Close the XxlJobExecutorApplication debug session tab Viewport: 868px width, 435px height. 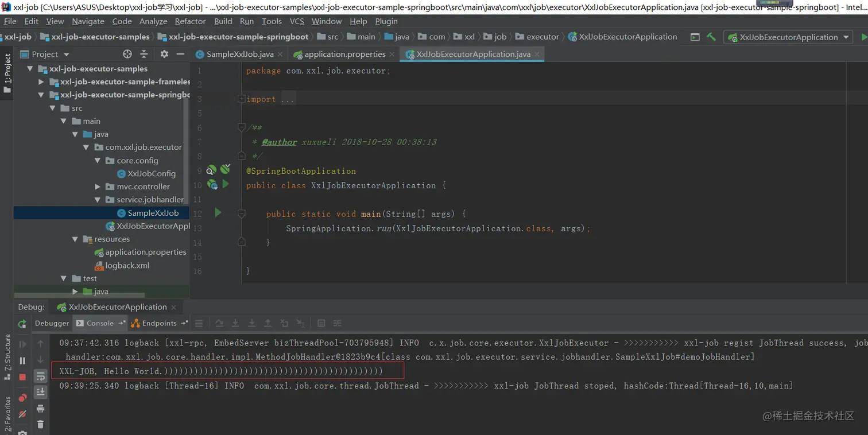tap(173, 308)
